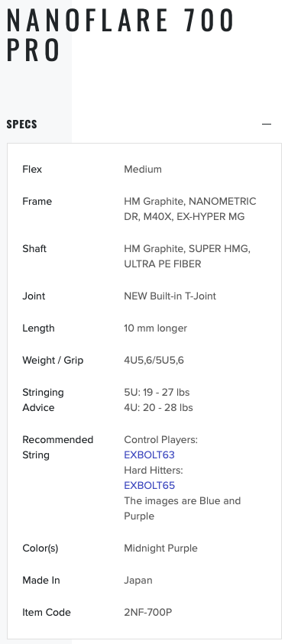Click the Shaft spec label
The height and width of the screenshot is (644, 288).
(x=34, y=248)
